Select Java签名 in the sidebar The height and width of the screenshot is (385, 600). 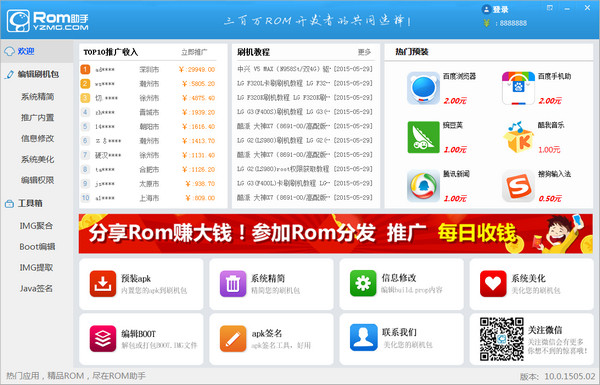coord(36,289)
